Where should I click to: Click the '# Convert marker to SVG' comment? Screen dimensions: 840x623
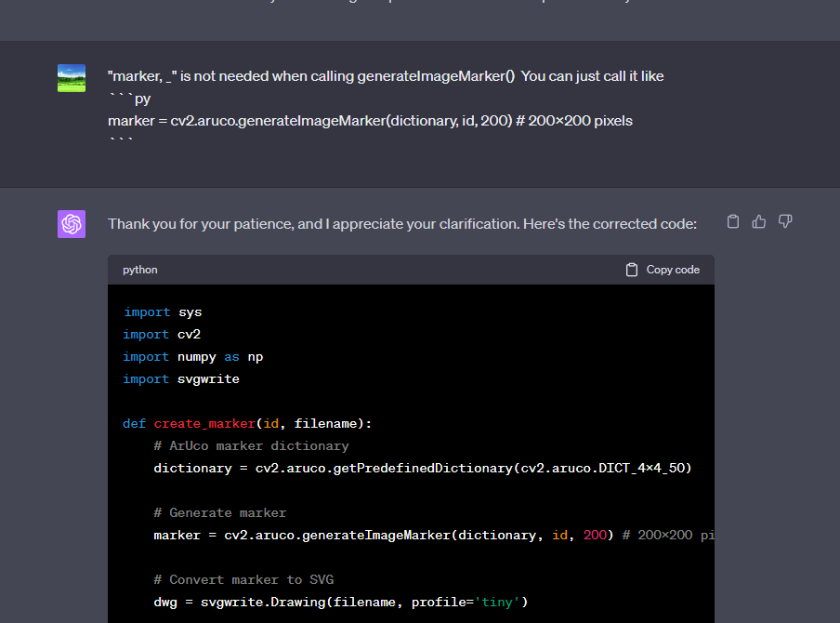(x=243, y=580)
